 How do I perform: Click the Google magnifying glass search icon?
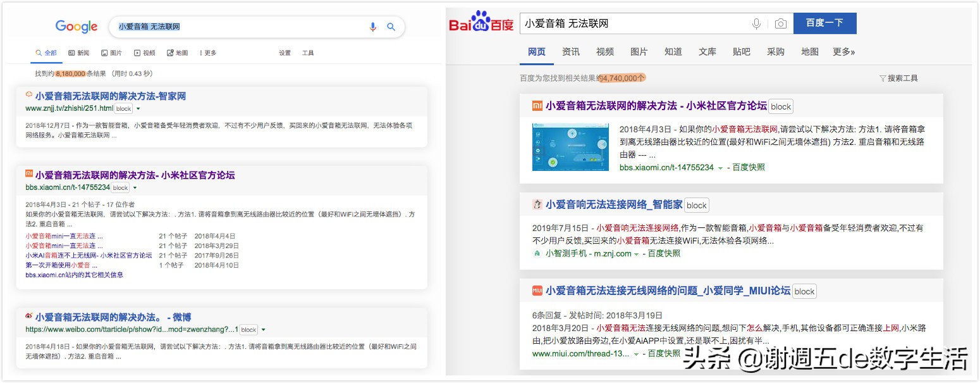click(x=391, y=27)
